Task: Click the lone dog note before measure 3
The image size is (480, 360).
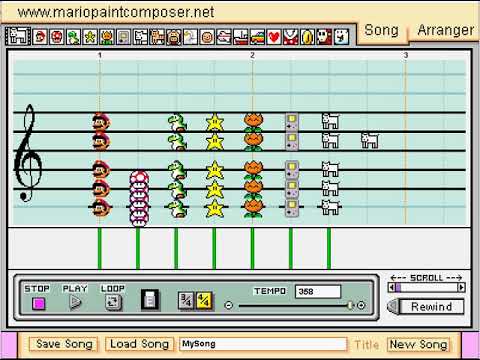Action: coord(370,141)
